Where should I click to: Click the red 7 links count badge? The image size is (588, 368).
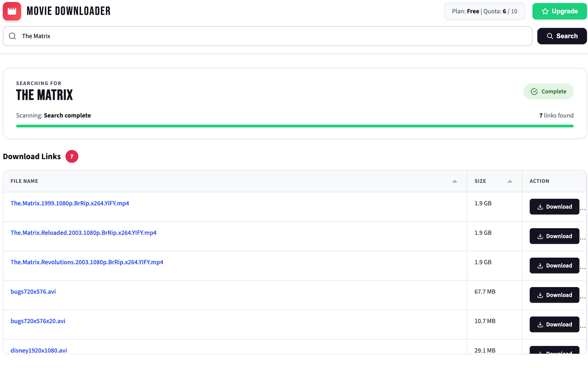pyautogui.click(x=72, y=157)
